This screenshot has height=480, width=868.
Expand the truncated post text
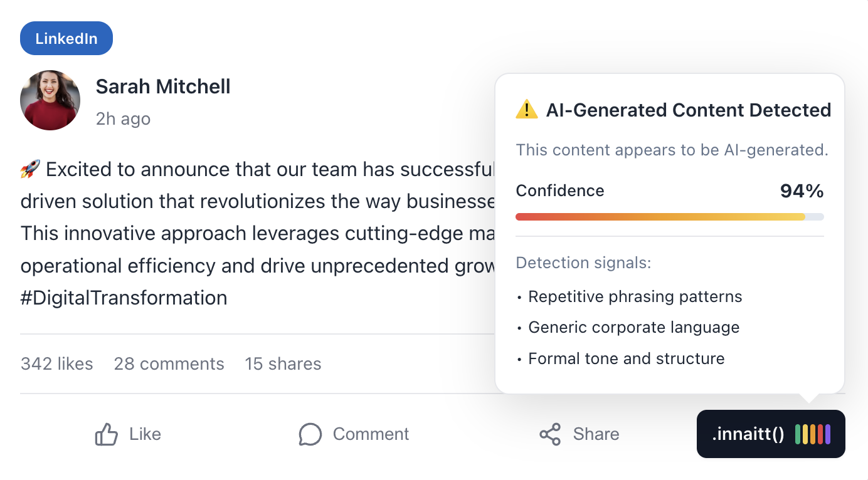tap(251, 233)
